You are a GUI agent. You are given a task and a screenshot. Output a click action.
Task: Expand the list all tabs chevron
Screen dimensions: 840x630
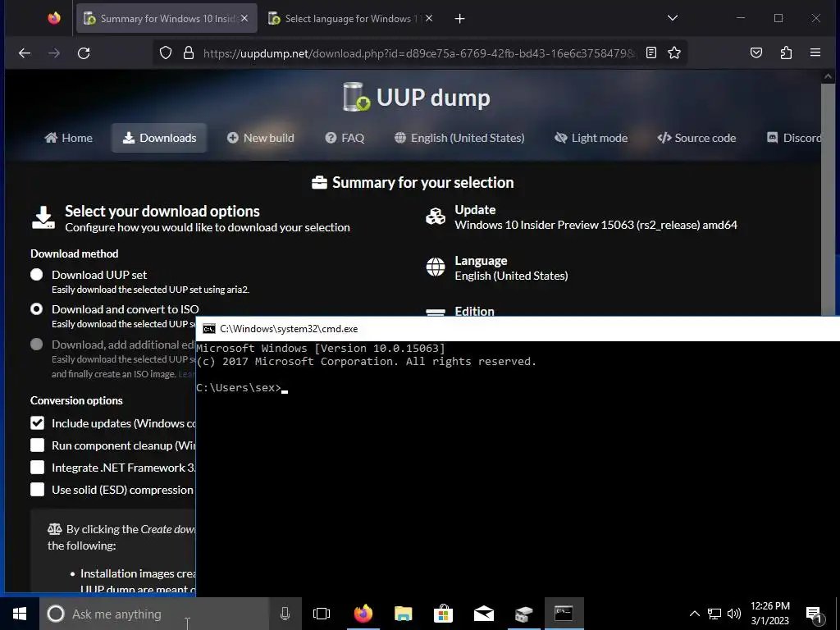pyautogui.click(x=673, y=18)
